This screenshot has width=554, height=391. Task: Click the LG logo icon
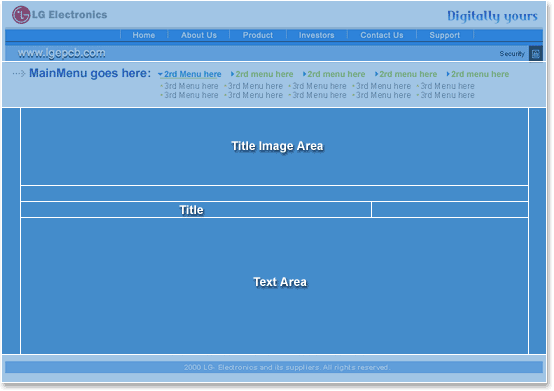[x=21, y=15]
